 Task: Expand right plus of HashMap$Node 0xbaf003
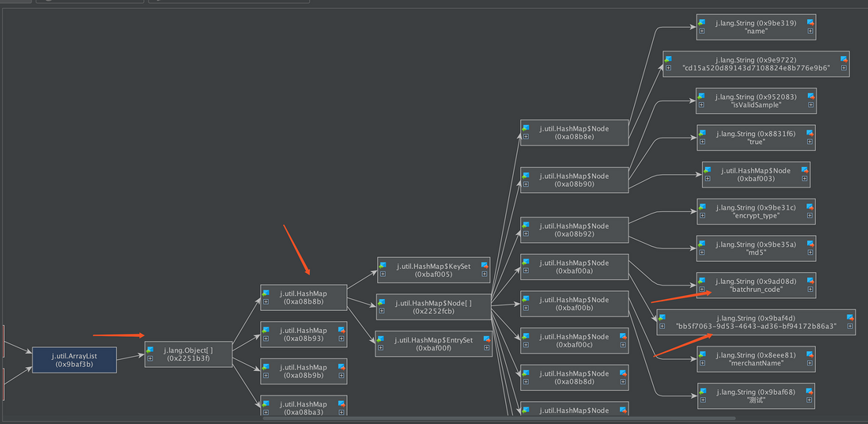coord(805,179)
